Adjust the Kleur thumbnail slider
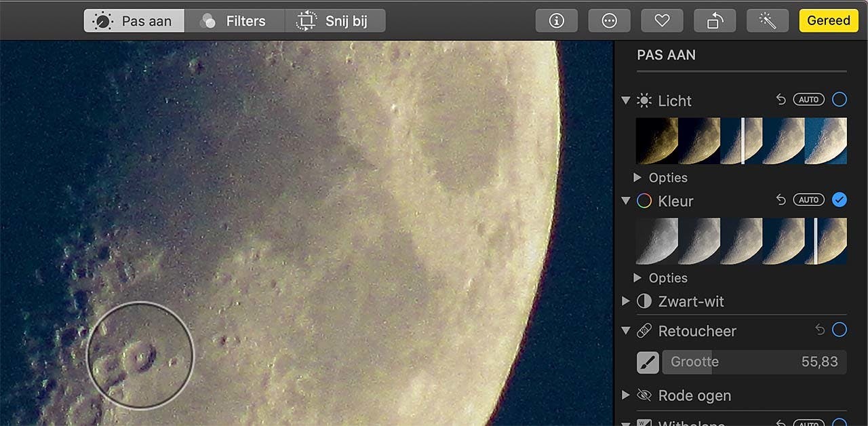Image resolution: width=868 pixels, height=426 pixels. pos(741,241)
